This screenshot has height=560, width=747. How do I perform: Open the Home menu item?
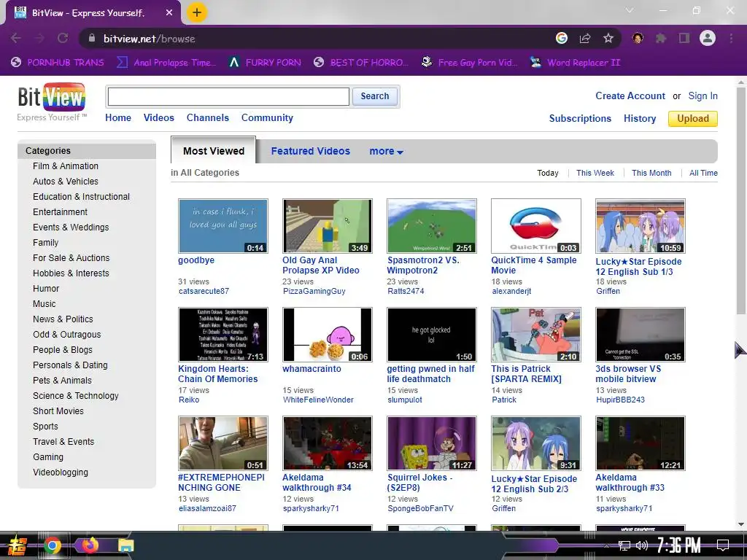pyautogui.click(x=118, y=117)
